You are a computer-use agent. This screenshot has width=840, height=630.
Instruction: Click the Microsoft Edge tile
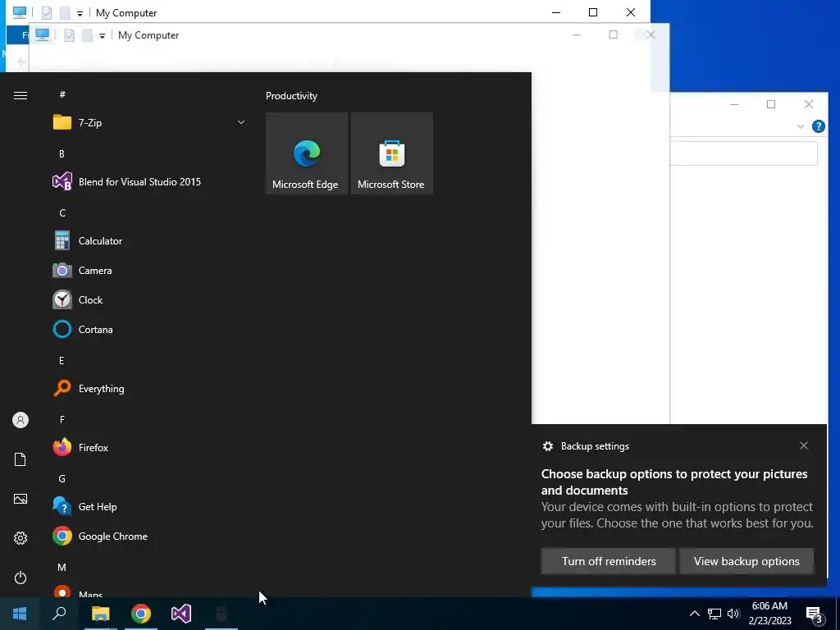(x=307, y=153)
